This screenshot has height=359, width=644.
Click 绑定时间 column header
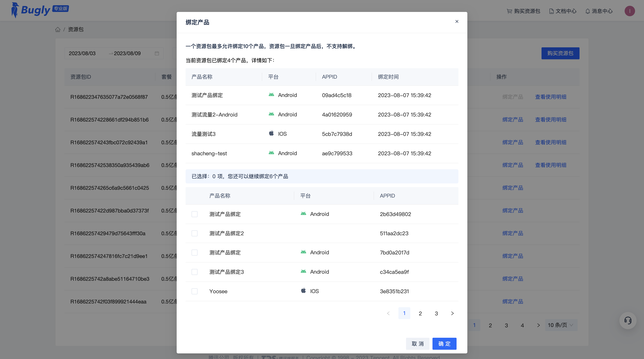(388, 77)
